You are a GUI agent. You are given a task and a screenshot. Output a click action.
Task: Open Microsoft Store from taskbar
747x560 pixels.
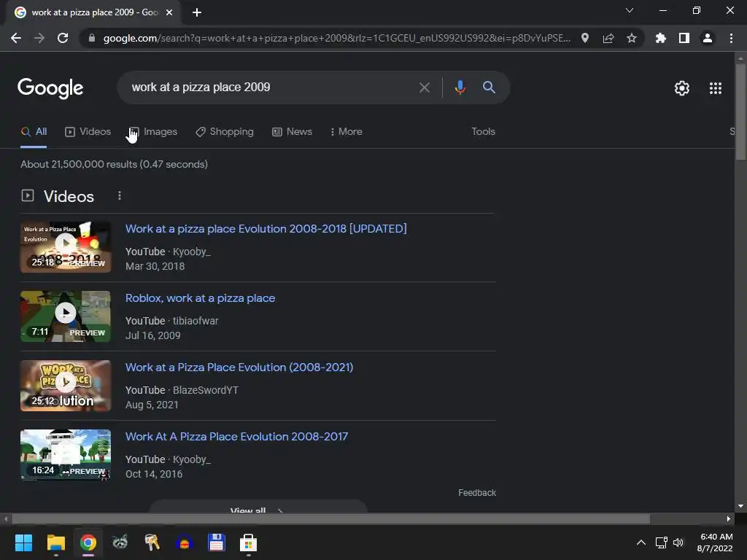248,542
